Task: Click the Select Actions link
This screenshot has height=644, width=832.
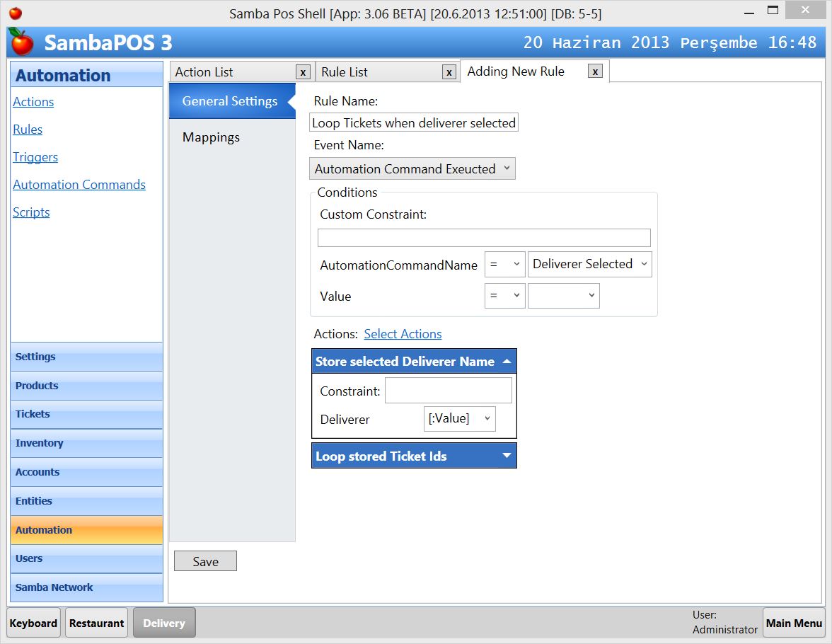Action: tap(403, 333)
